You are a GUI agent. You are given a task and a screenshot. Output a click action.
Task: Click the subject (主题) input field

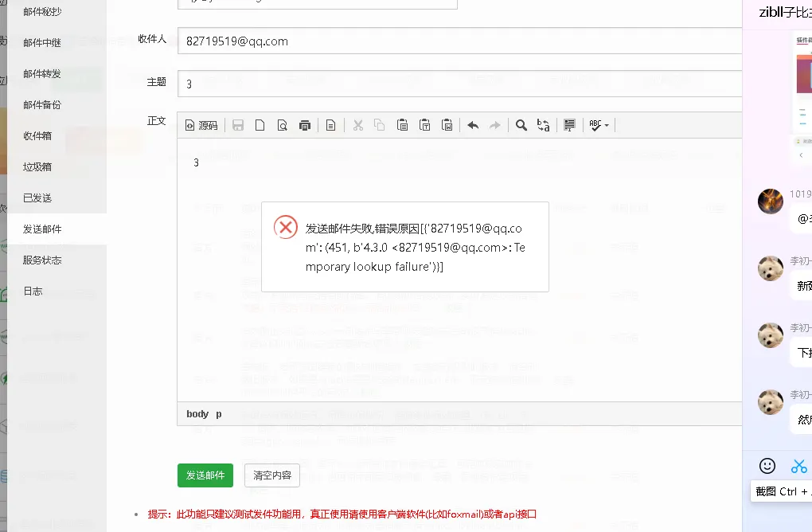point(460,84)
